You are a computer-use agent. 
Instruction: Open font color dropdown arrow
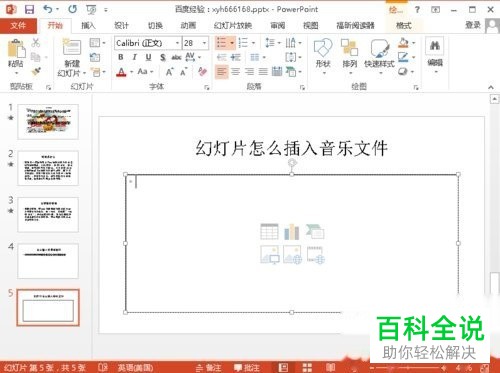(131, 72)
